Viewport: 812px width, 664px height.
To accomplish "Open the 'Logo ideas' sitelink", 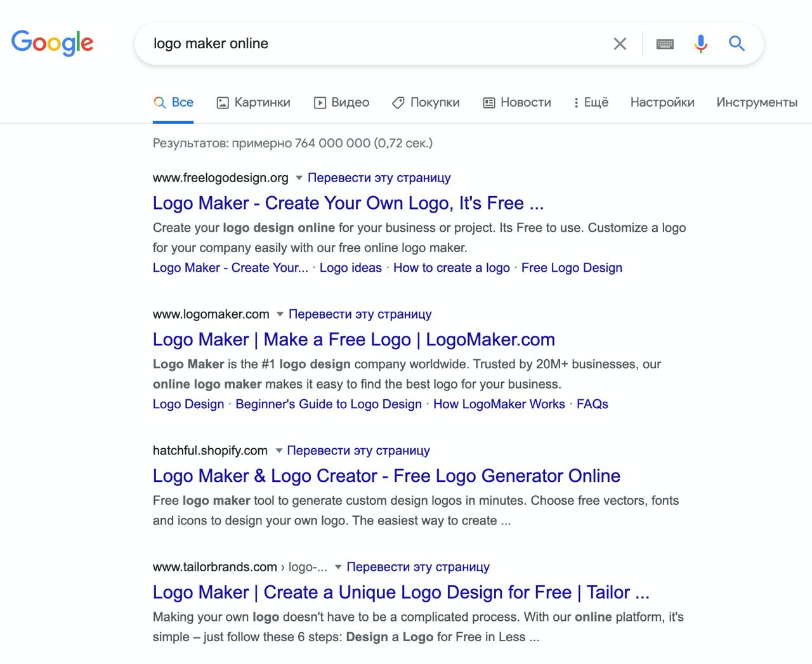I will click(351, 268).
